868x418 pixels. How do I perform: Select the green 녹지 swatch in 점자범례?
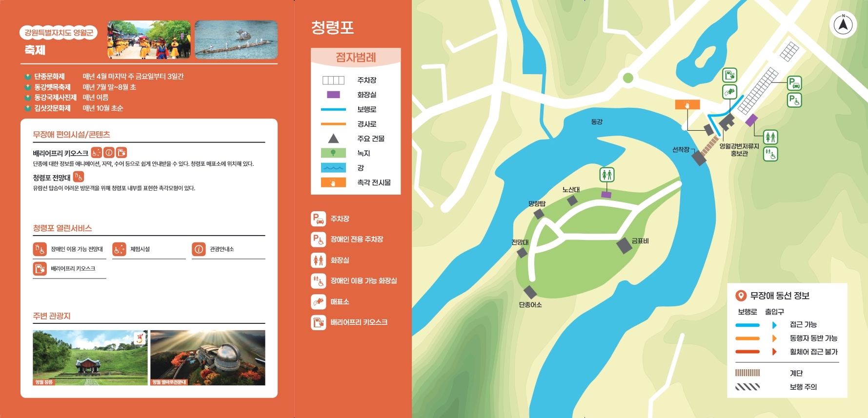coord(333,153)
